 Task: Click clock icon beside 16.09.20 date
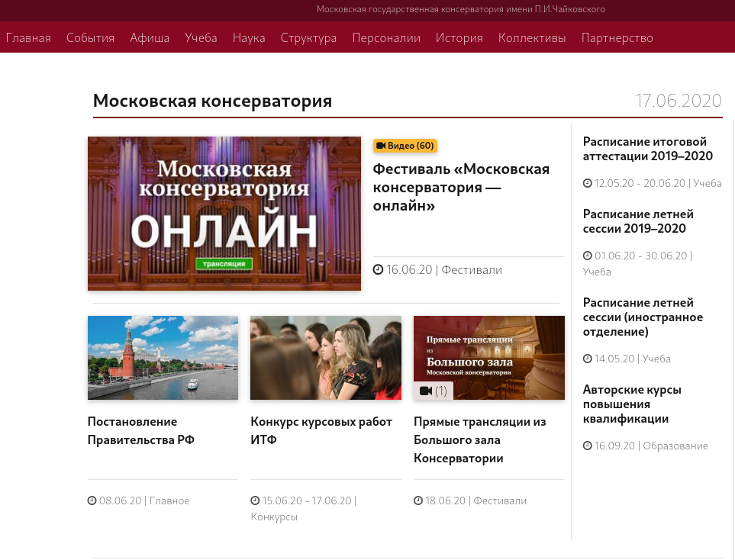[588, 446]
